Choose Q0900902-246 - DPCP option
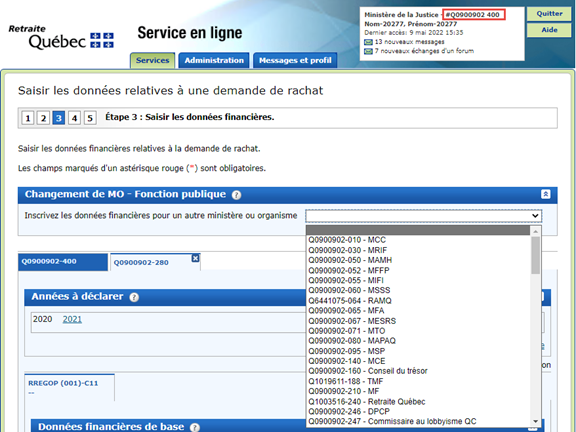This screenshot has width=576, height=432. 418,411
